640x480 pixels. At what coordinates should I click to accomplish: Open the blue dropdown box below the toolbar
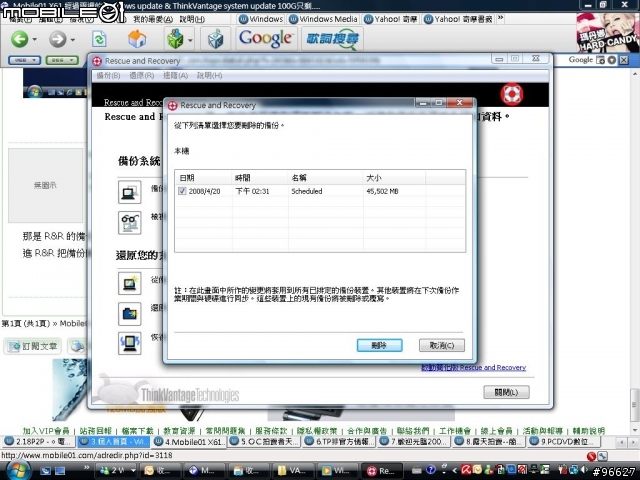[24, 60]
